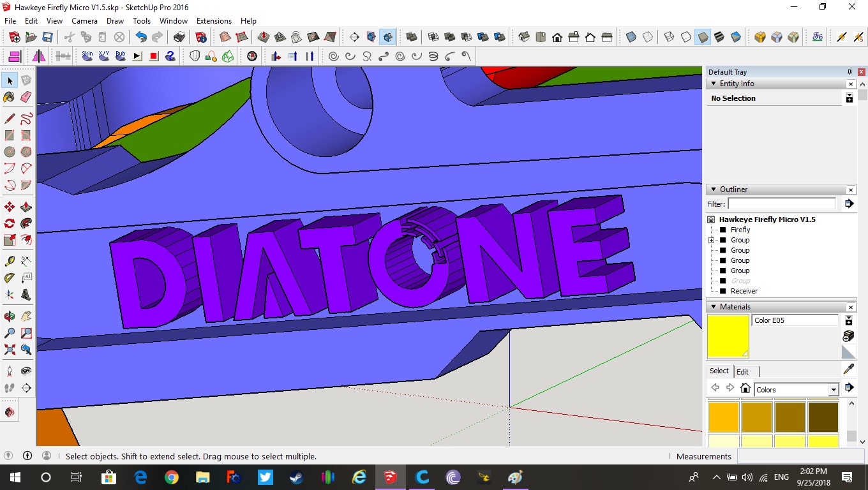Collapse the Entity Info panel
The height and width of the screenshot is (490, 868).
click(x=714, y=84)
